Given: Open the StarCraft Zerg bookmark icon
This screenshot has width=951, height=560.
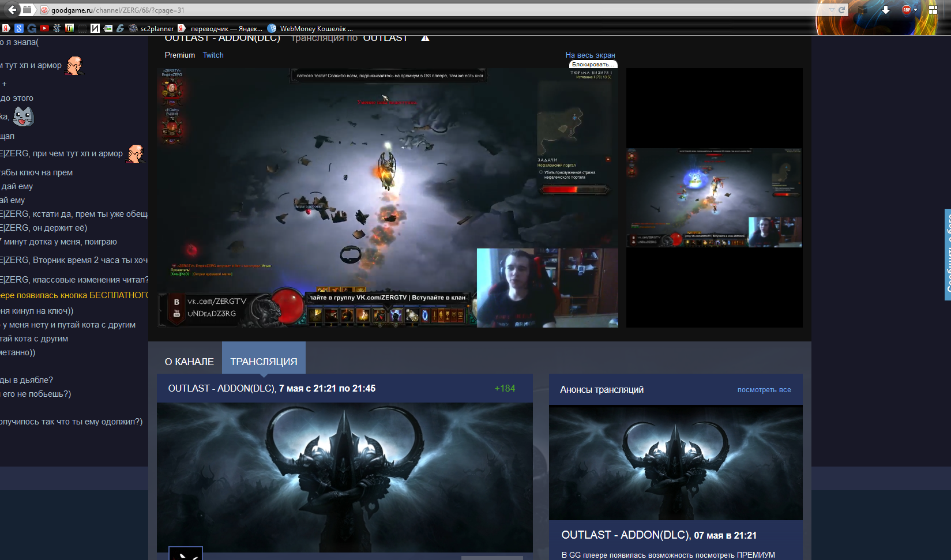Looking at the screenshot, I should 57,28.
